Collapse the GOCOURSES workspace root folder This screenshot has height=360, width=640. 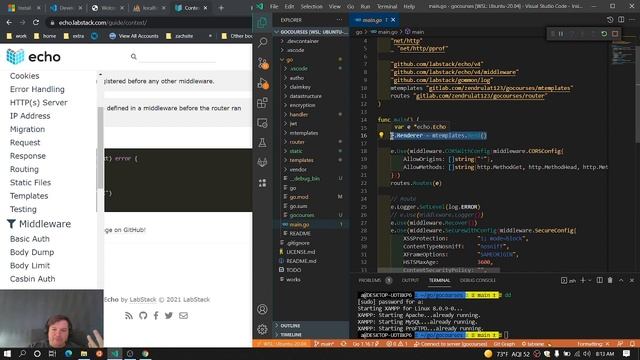[312, 32]
